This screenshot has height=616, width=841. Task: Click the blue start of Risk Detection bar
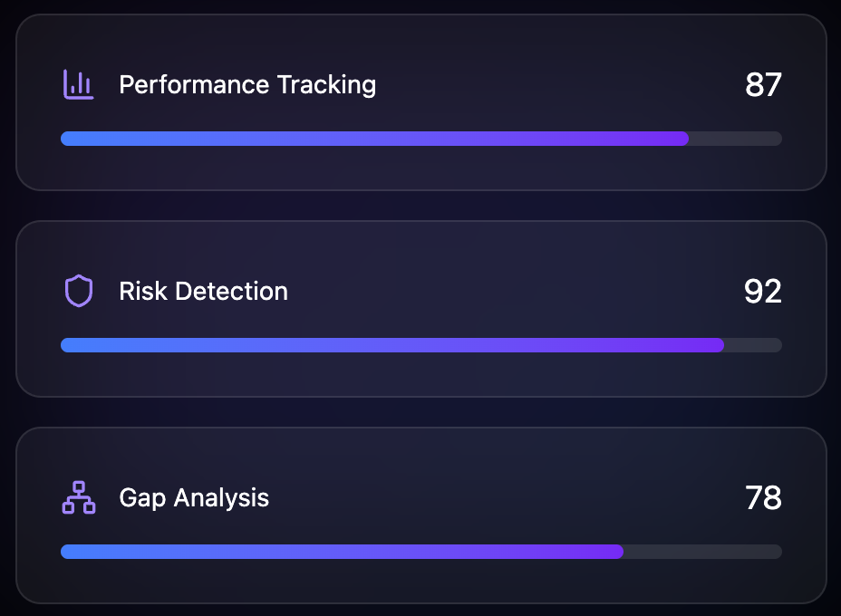pos(72,345)
